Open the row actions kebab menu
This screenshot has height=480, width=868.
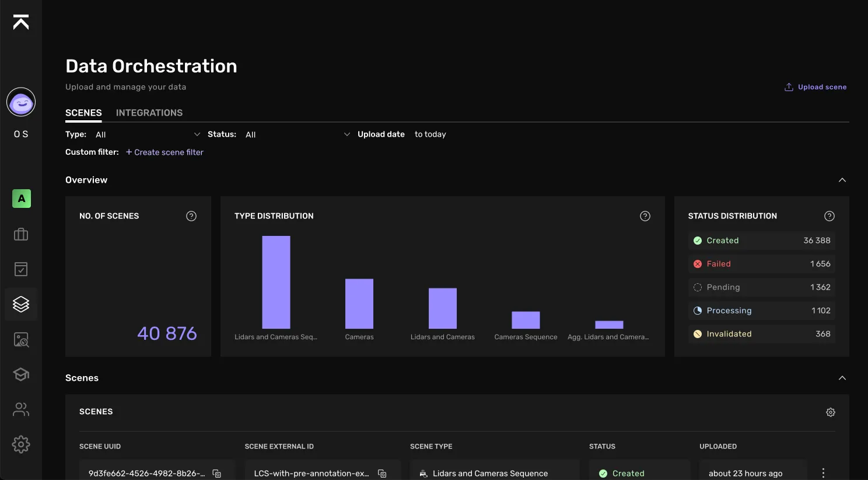point(823,473)
